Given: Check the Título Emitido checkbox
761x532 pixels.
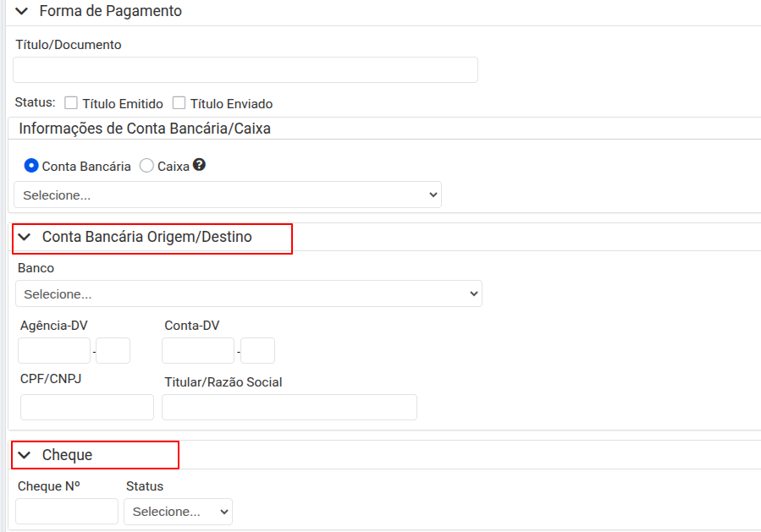Looking at the screenshot, I should click(71, 103).
